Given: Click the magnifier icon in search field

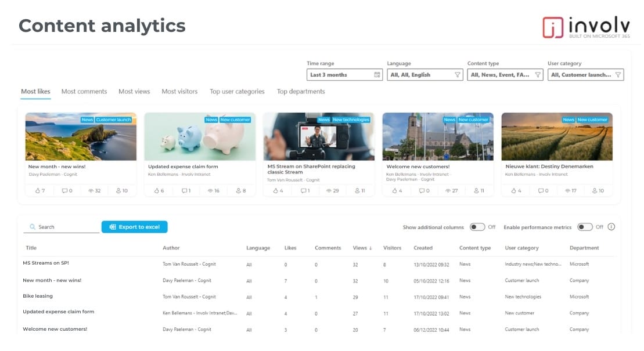Looking at the screenshot, I should click(x=33, y=227).
